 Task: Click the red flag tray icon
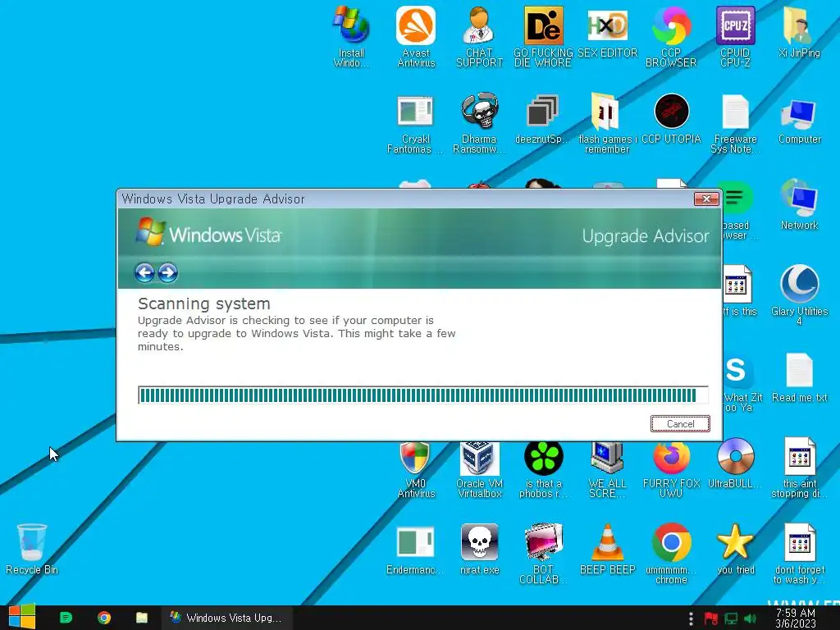tap(711, 619)
